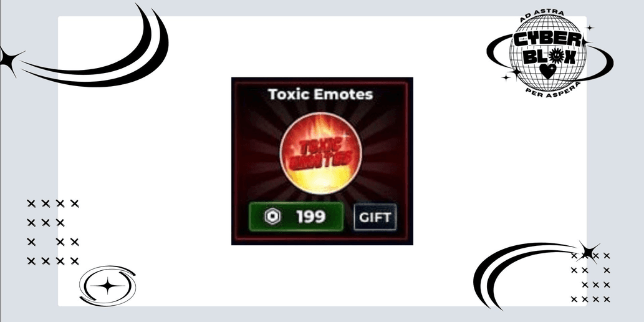Viewport: 644px width, 322px height.
Task: Select the round flaming Toxic Emotes badge
Action: coord(320,153)
